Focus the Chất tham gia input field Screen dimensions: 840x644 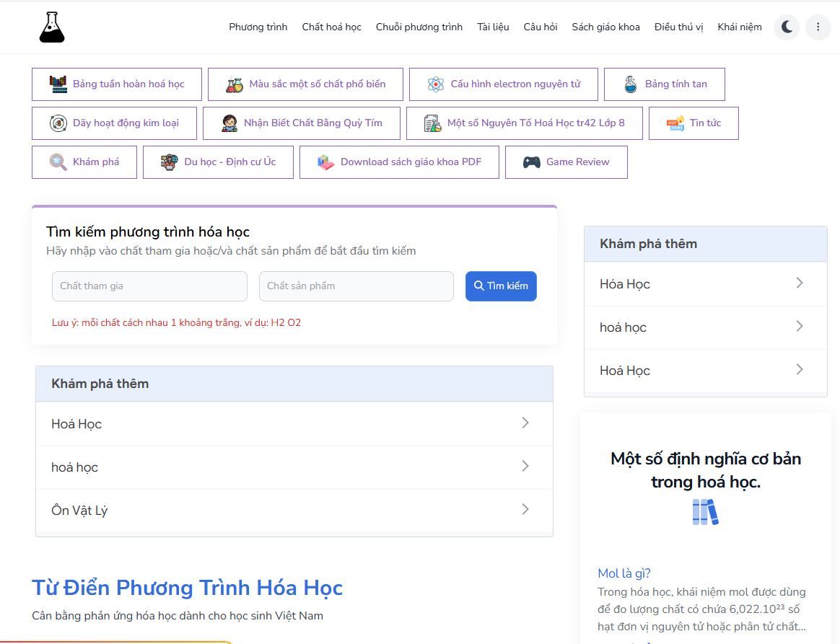coord(149,286)
